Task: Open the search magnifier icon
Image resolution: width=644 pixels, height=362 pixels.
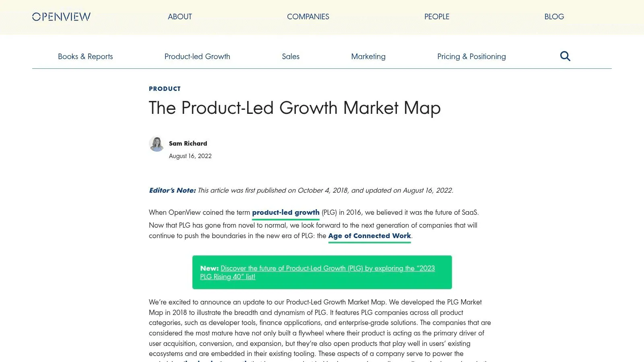Action: pos(565,56)
